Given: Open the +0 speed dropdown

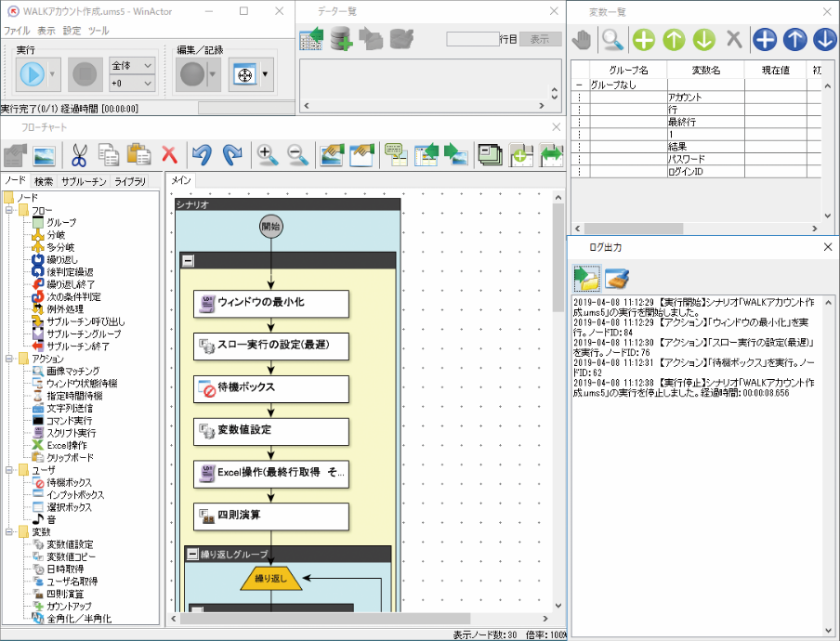Looking at the screenshot, I should pyautogui.click(x=132, y=83).
